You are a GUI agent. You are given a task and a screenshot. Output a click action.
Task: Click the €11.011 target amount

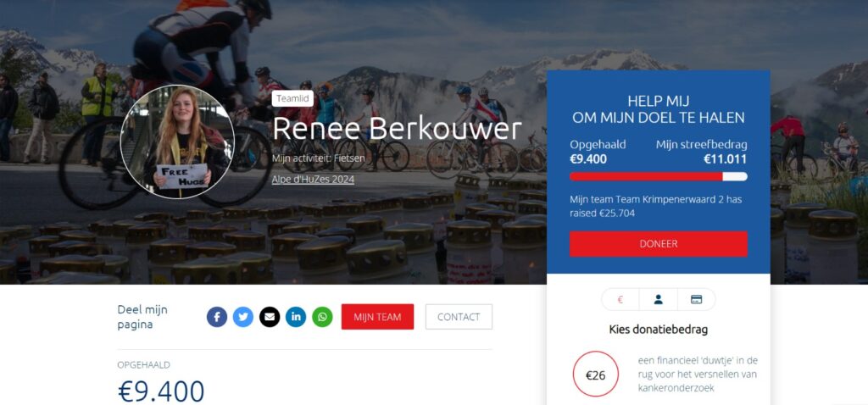tap(726, 159)
